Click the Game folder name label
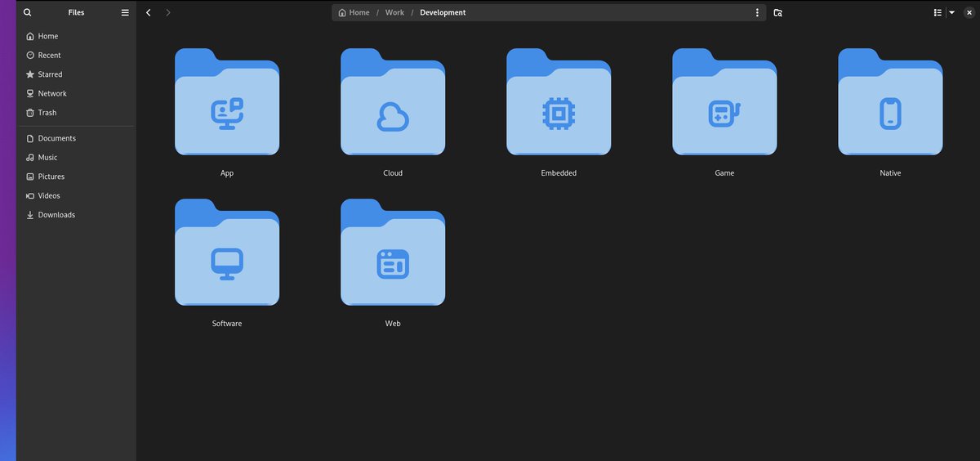 click(x=724, y=173)
